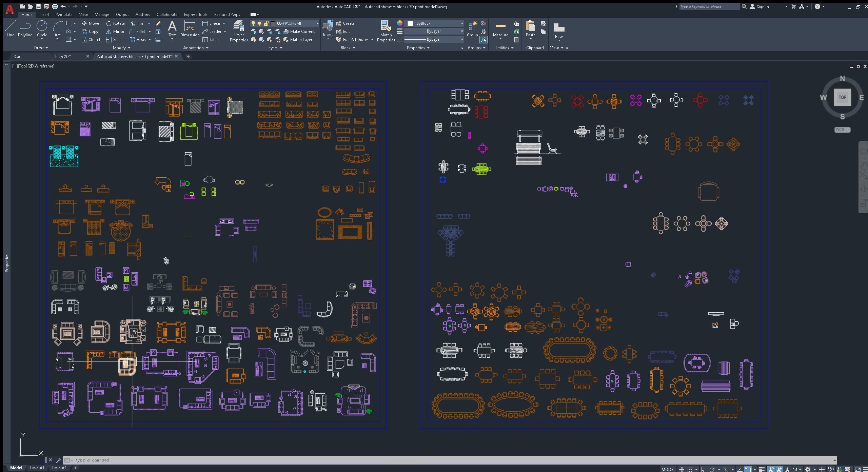The image size is (868, 472).
Task: Expand the Annotation panel
Action: pyautogui.click(x=196, y=48)
